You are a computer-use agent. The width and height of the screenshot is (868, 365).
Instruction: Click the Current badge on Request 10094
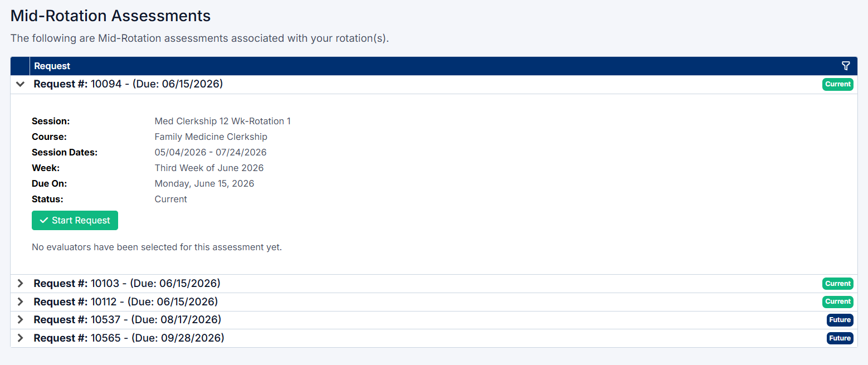[x=837, y=84]
